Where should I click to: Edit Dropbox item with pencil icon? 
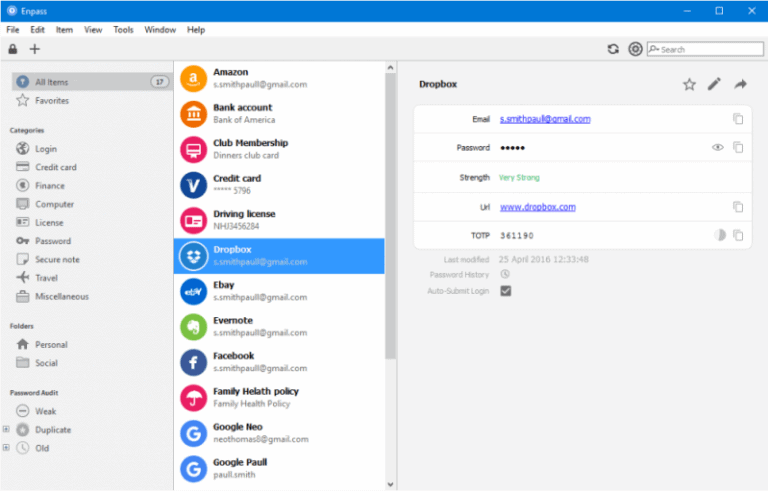715,84
